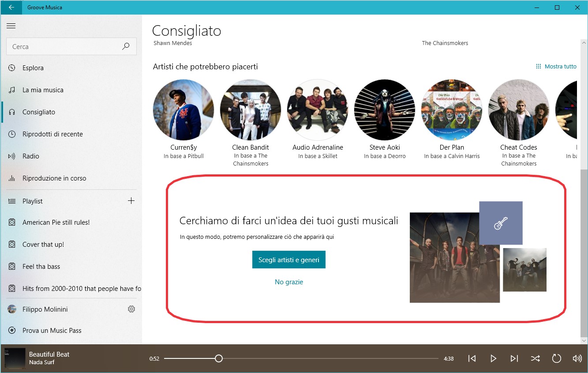Open the volume control
The image size is (588, 373).
pos(577,358)
